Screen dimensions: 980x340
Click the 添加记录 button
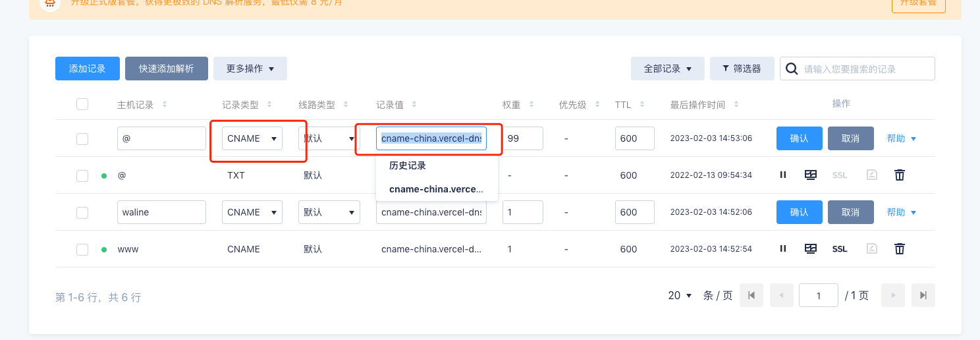[88, 69]
